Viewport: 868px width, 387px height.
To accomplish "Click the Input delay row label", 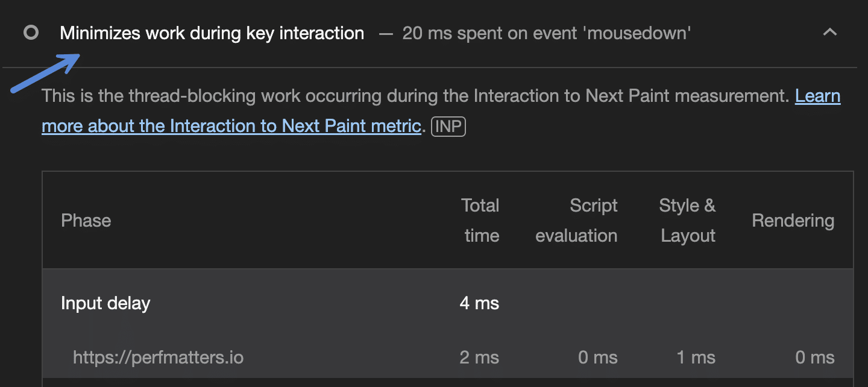I will (x=105, y=303).
